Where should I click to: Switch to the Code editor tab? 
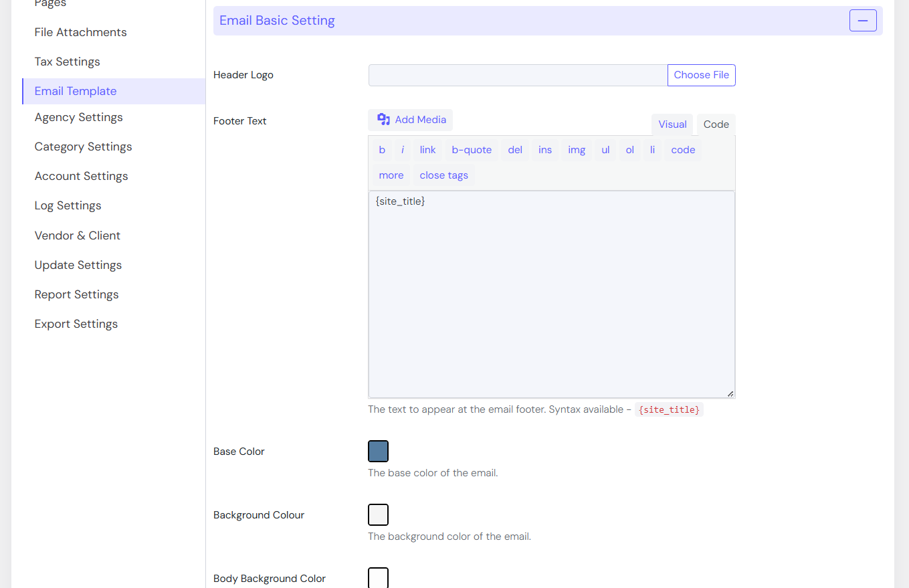716,124
